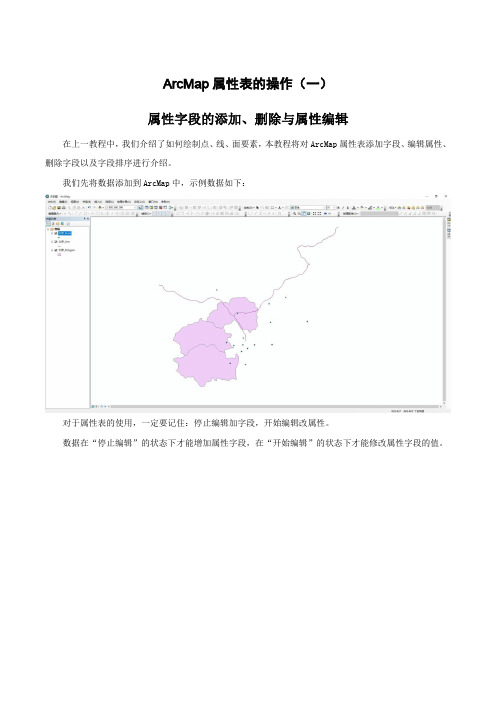496x702 pixels.
Task: Click the Add Data icon
Action: point(100,208)
